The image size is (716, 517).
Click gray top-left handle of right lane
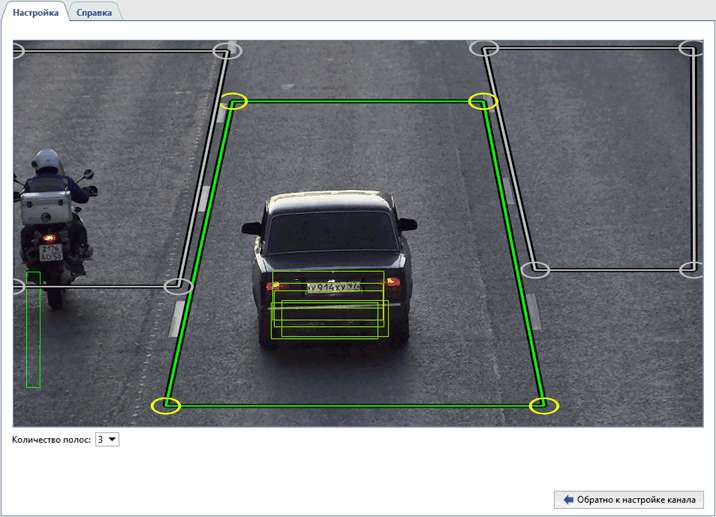coord(484,48)
